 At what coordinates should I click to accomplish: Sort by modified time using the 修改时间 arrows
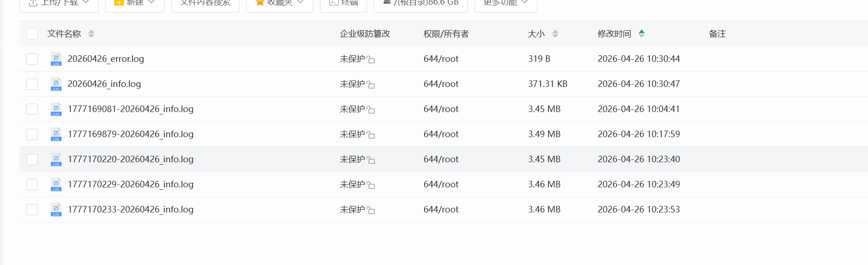[641, 33]
